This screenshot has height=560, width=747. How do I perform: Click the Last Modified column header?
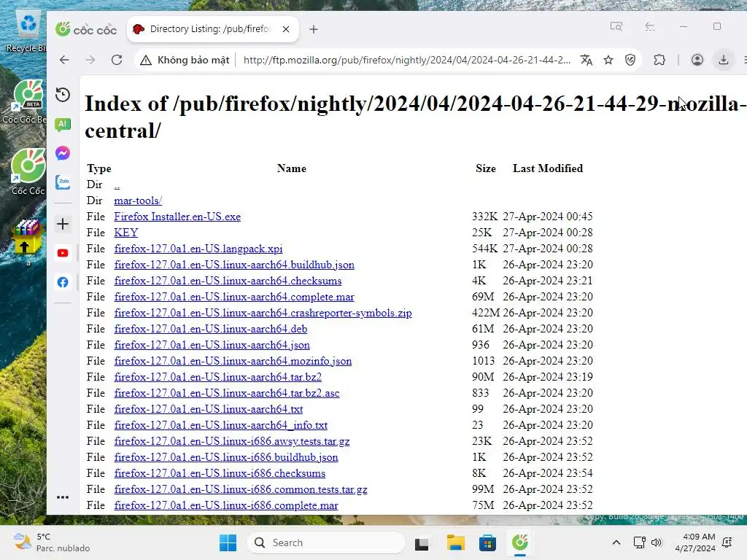point(548,168)
